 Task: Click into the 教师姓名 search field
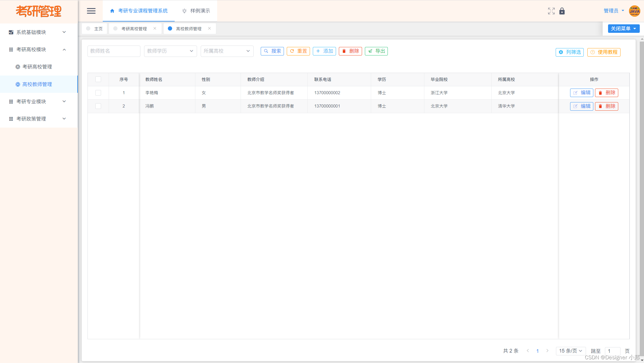[x=114, y=51]
